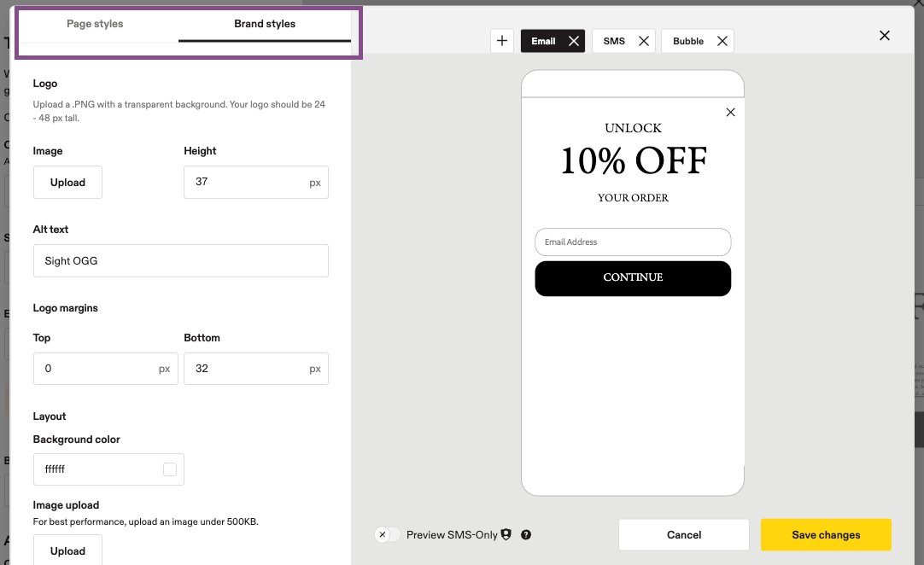Focus the Alt text field containing Sight OGG
The image size is (924, 565).
point(180,260)
